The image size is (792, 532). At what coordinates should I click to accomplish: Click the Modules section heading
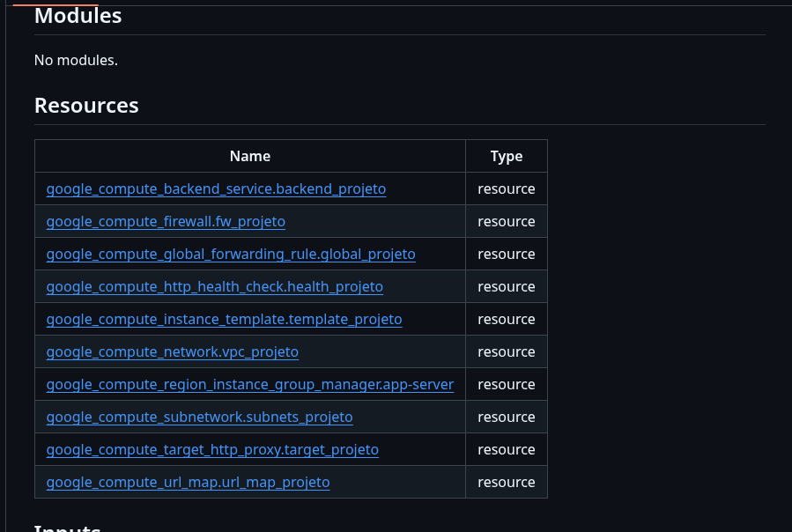(78, 16)
